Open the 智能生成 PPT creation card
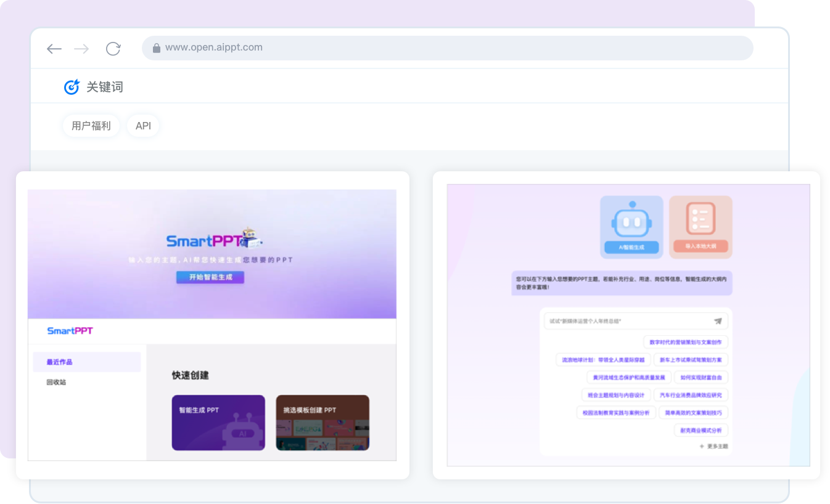This screenshot has width=830, height=504. point(218,423)
